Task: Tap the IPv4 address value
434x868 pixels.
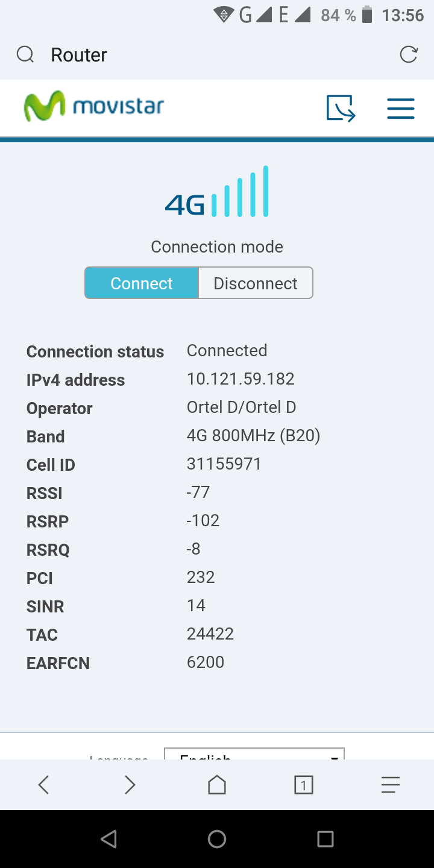Action: click(x=241, y=379)
